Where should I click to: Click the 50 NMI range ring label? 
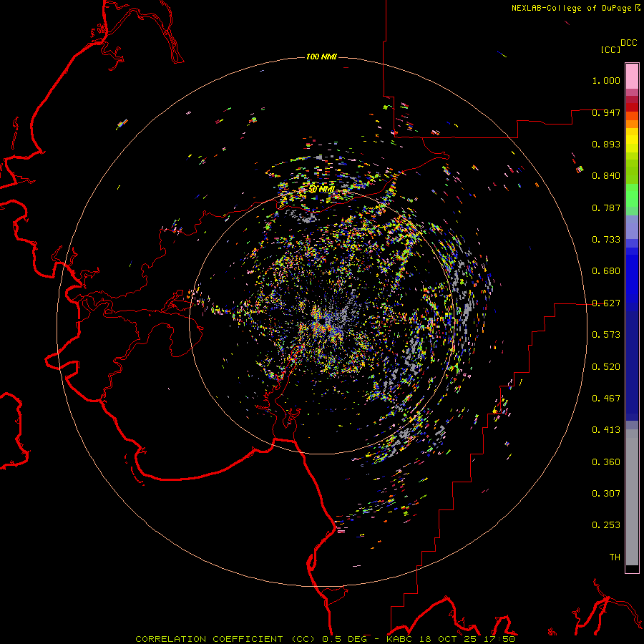pyautogui.click(x=321, y=190)
